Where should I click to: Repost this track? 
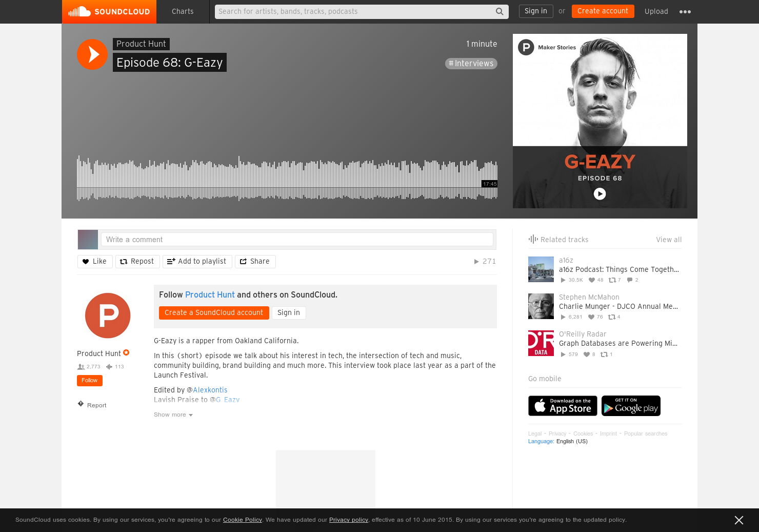click(x=137, y=262)
